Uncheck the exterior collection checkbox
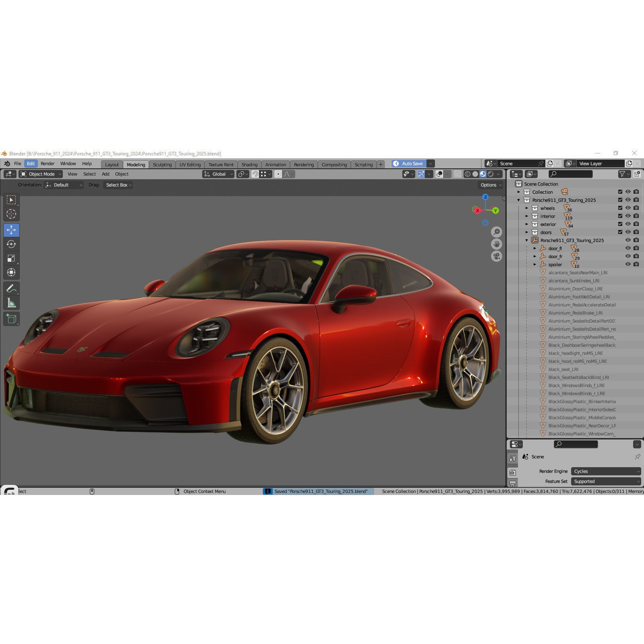The image size is (644, 644). pos(620,224)
